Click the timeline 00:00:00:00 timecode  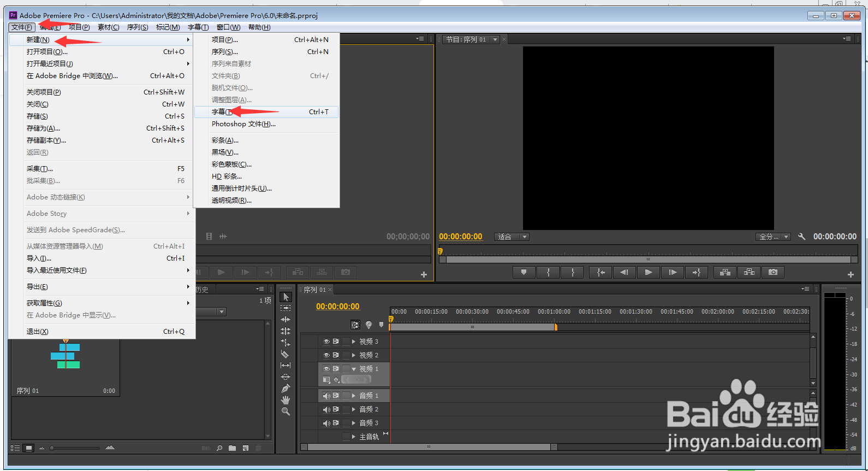[338, 307]
